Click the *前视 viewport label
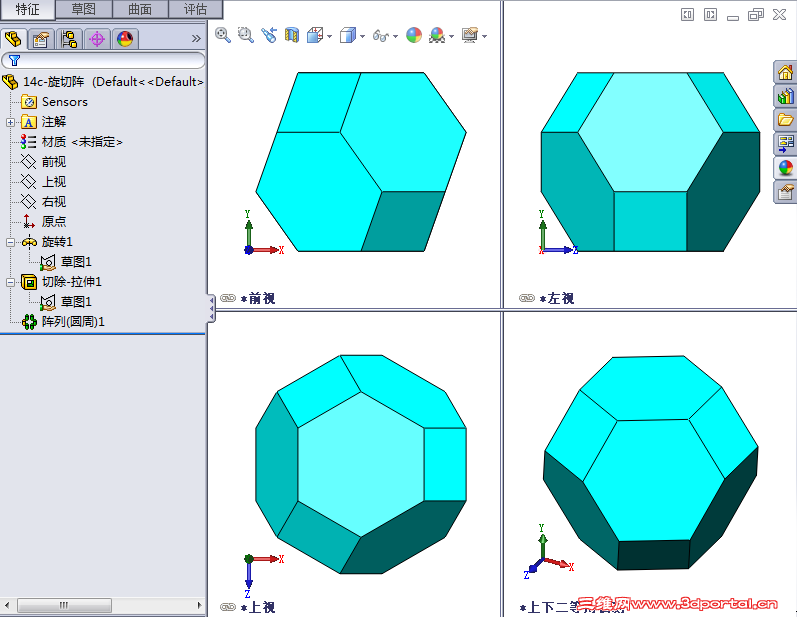This screenshot has height=617, width=797. pos(258,298)
